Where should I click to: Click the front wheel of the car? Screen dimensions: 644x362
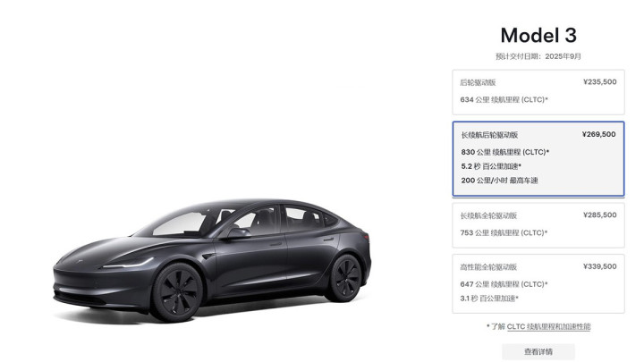pos(177,291)
